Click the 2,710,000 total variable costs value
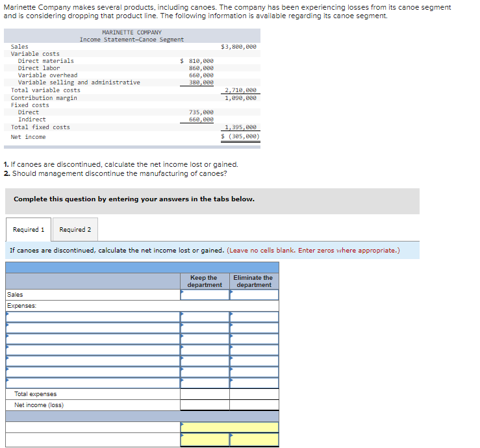 (x=240, y=90)
